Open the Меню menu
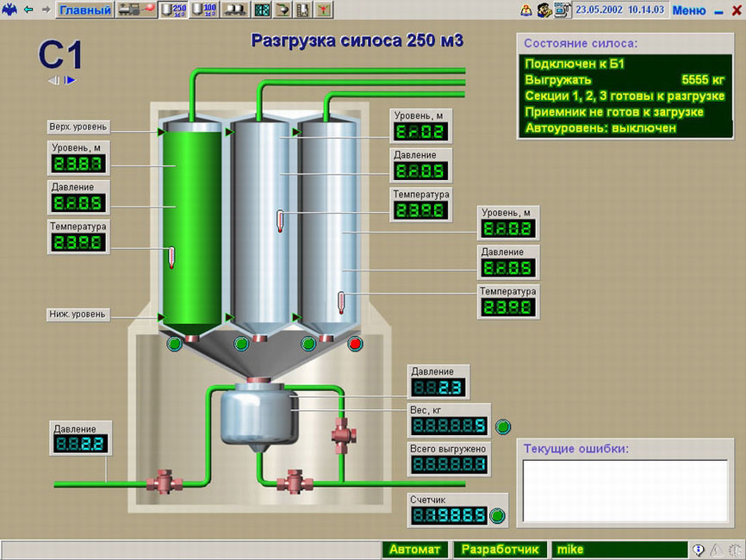This screenshot has height=560, width=746. coord(688,10)
